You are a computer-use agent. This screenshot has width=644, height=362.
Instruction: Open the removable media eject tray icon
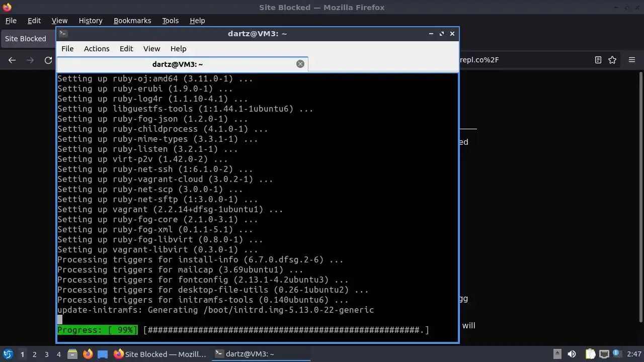tap(557, 354)
